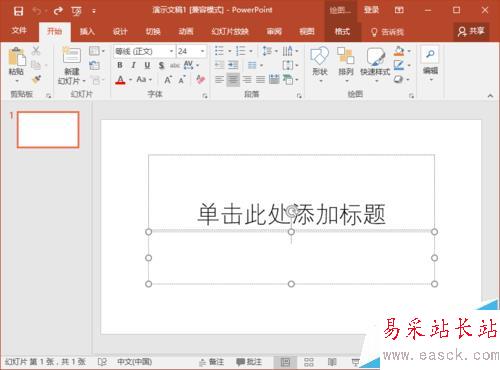Viewport: 500px width, 370px height.
Task: Click the Save icon in quick access toolbar
Action: [x=18, y=11]
